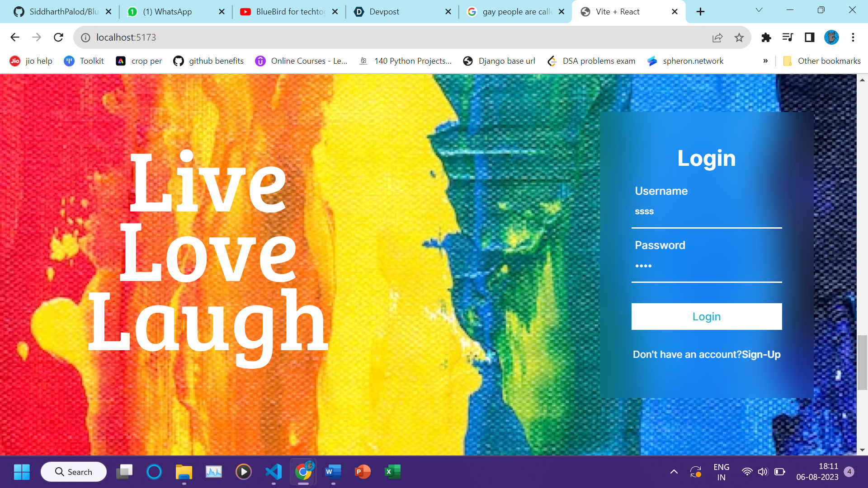Open Chrome three-dot menu
Screen dimensions: 868x488
point(853,38)
